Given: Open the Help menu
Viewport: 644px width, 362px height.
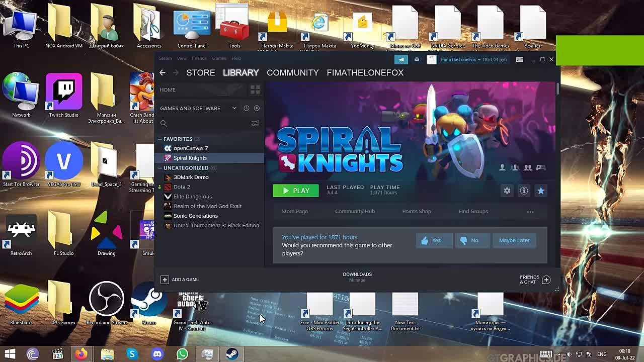Looking at the screenshot, I should 236,58.
